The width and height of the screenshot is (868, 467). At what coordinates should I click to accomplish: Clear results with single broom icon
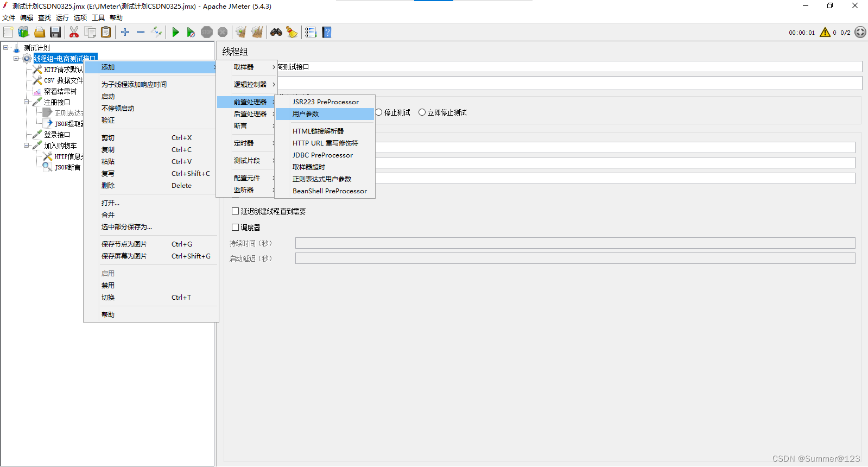point(241,33)
